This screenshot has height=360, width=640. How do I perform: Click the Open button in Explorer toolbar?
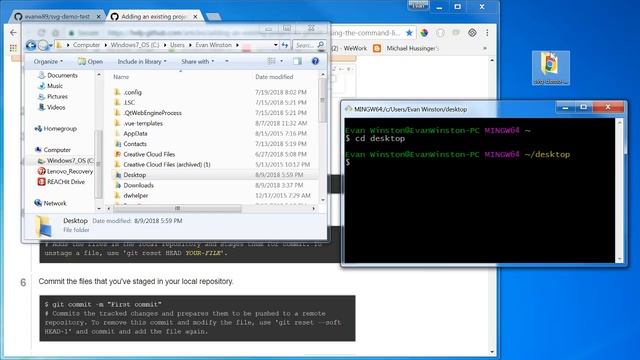pos(90,62)
